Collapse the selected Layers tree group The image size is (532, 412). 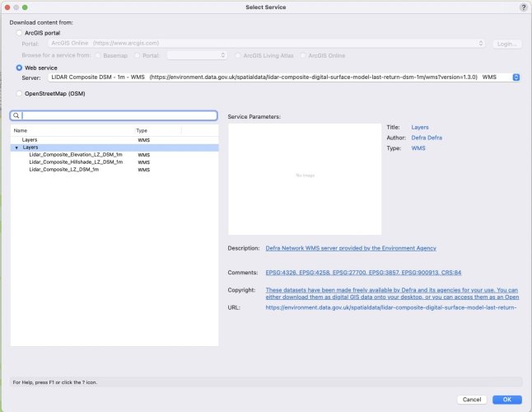(16, 147)
